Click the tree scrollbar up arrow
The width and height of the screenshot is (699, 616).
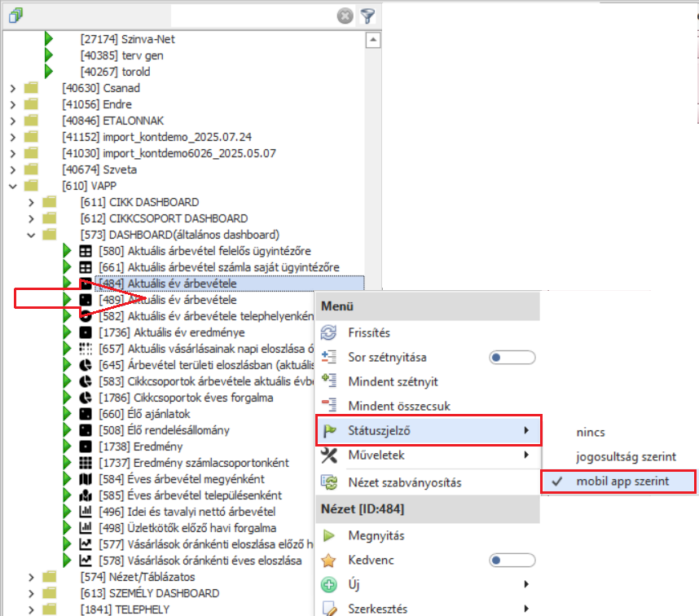click(373, 39)
